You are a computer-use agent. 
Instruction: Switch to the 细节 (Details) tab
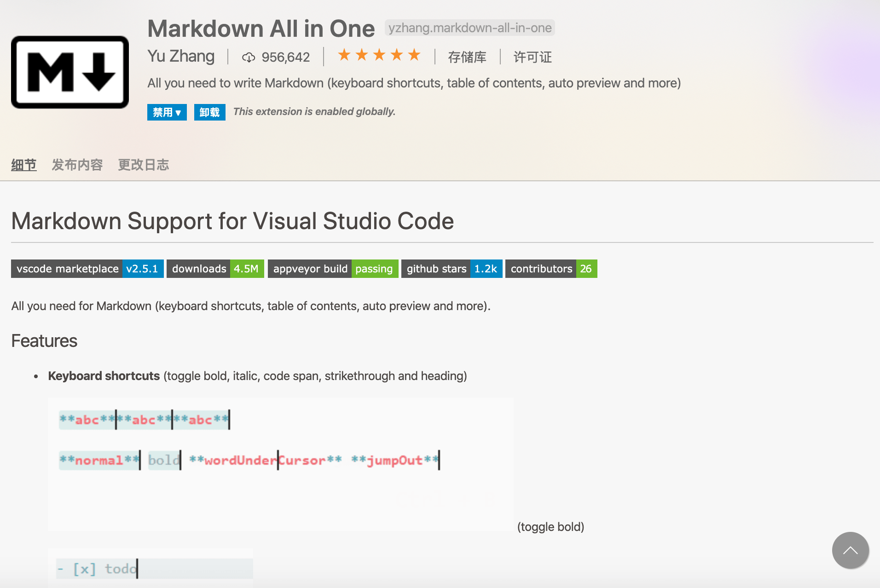24,165
